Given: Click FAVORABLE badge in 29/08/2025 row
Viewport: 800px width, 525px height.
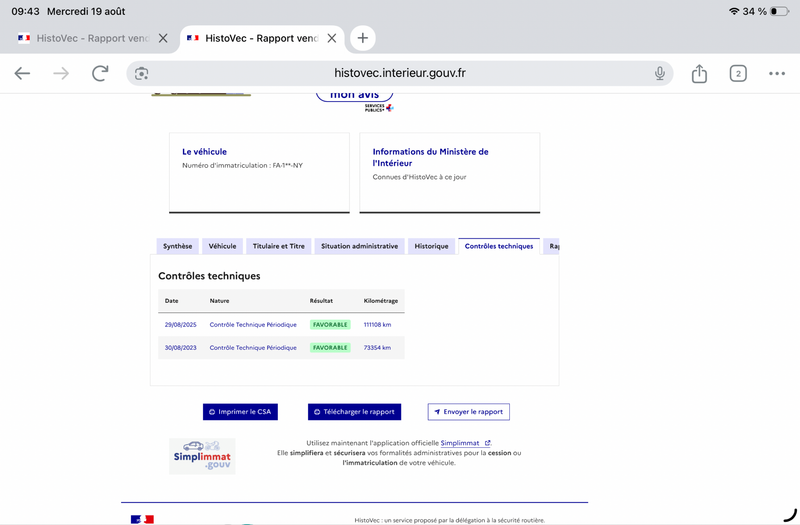Looking at the screenshot, I should [330, 324].
